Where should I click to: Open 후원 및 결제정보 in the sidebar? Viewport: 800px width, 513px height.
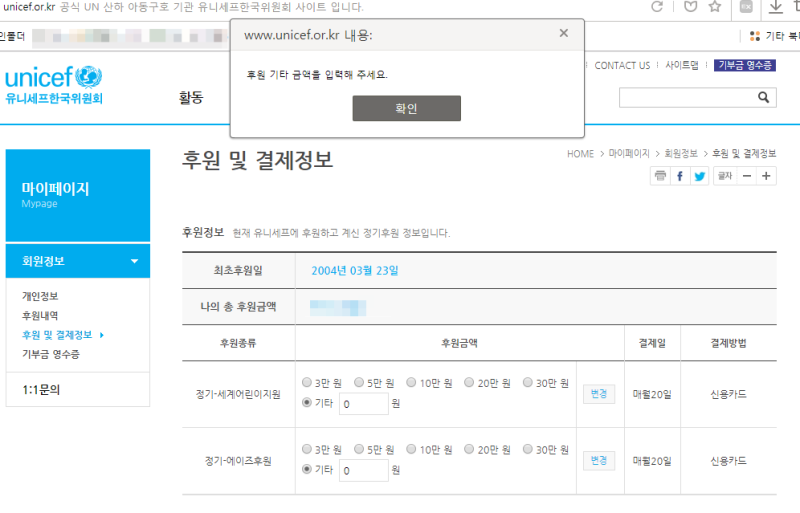coord(57,335)
